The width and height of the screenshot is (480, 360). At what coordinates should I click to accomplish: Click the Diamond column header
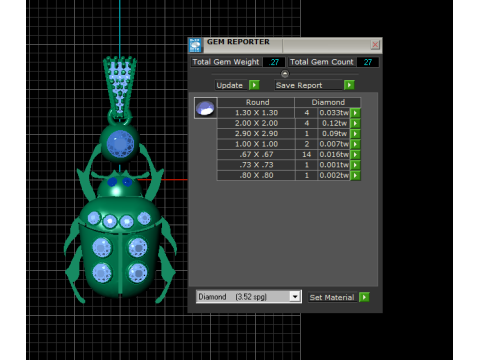point(328,102)
